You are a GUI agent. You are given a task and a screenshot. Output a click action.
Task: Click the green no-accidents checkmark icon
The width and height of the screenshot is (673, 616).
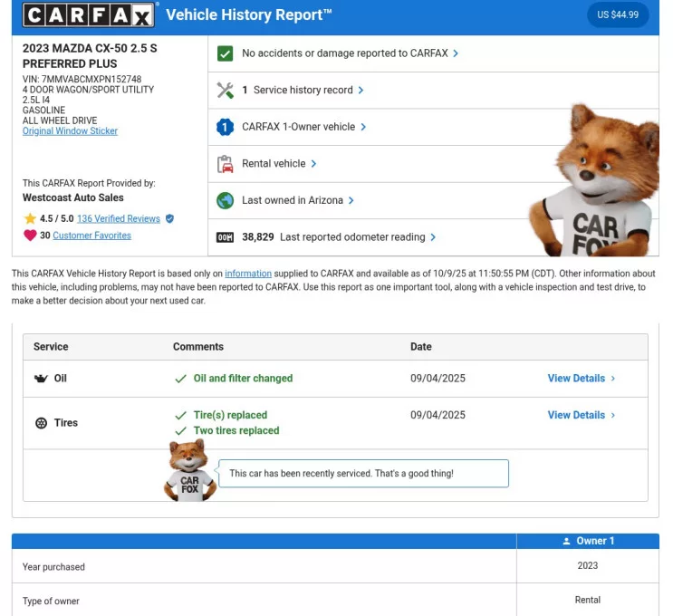[x=226, y=53]
